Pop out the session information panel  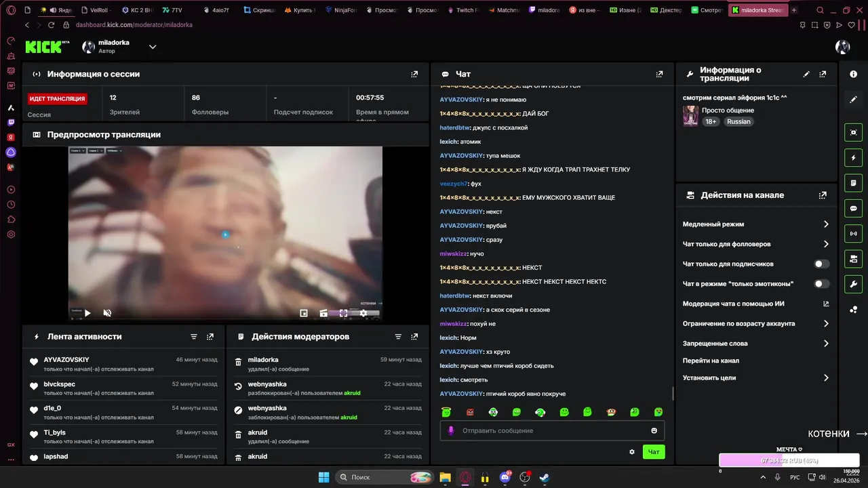pyautogui.click(x=414, y=74)
